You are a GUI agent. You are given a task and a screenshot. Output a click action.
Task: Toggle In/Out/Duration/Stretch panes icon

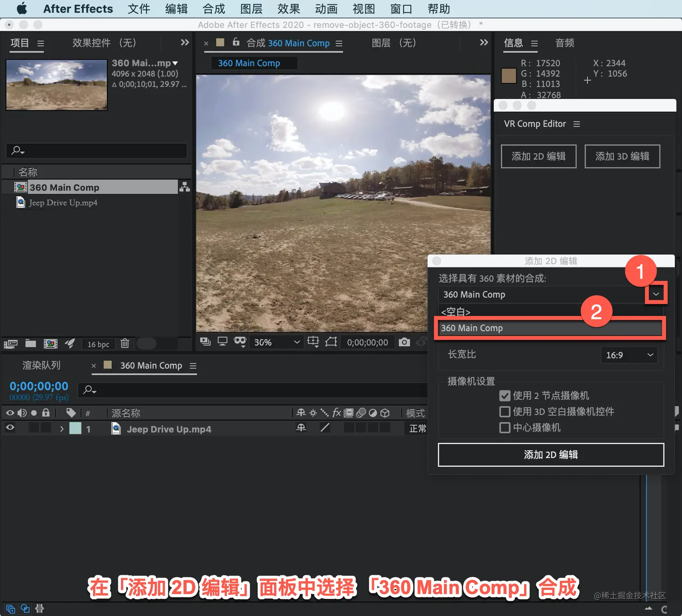coord(40,609)
